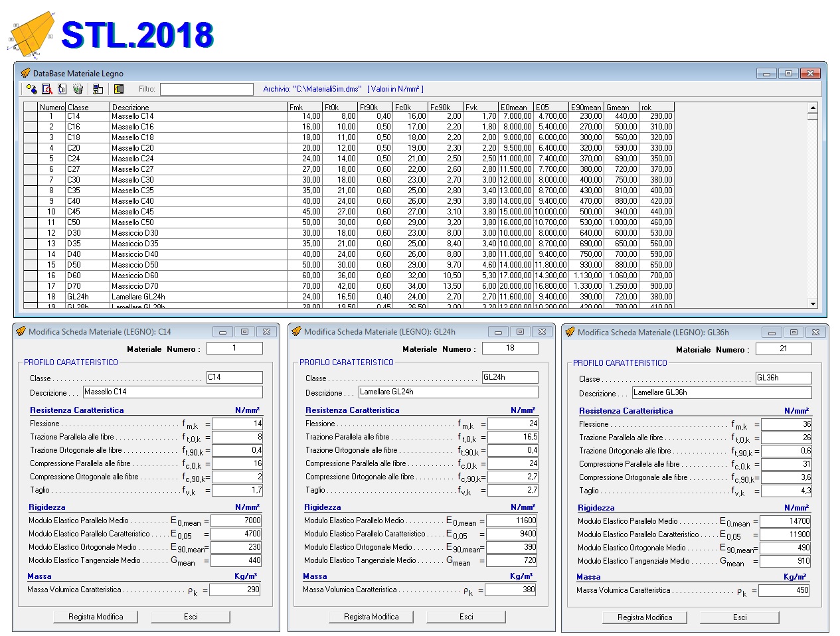Click in the Filtro text field
This screenshot has height=636, width=840.
[207, 89]
